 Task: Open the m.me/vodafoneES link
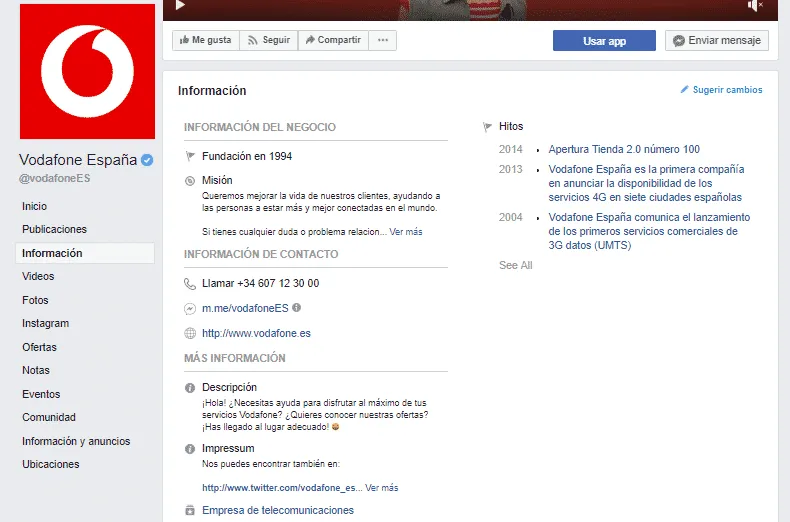coord(245,308)
